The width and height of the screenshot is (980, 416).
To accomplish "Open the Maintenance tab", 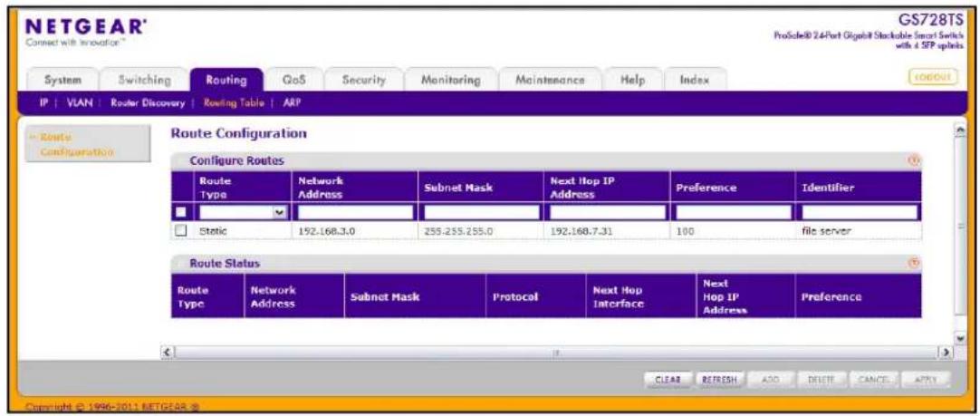I will coord(550,81).
